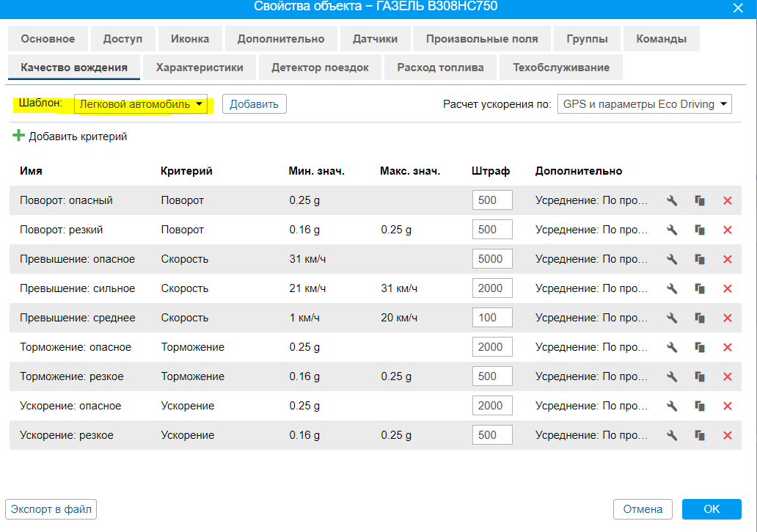Expand Расчет ускорения по dropdown
Screen dimensions: 757x532
644,104
